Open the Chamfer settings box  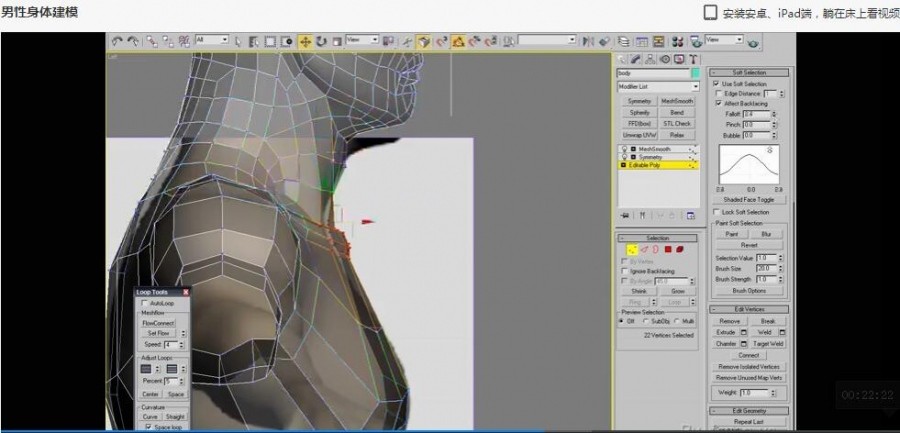[743, 343]
